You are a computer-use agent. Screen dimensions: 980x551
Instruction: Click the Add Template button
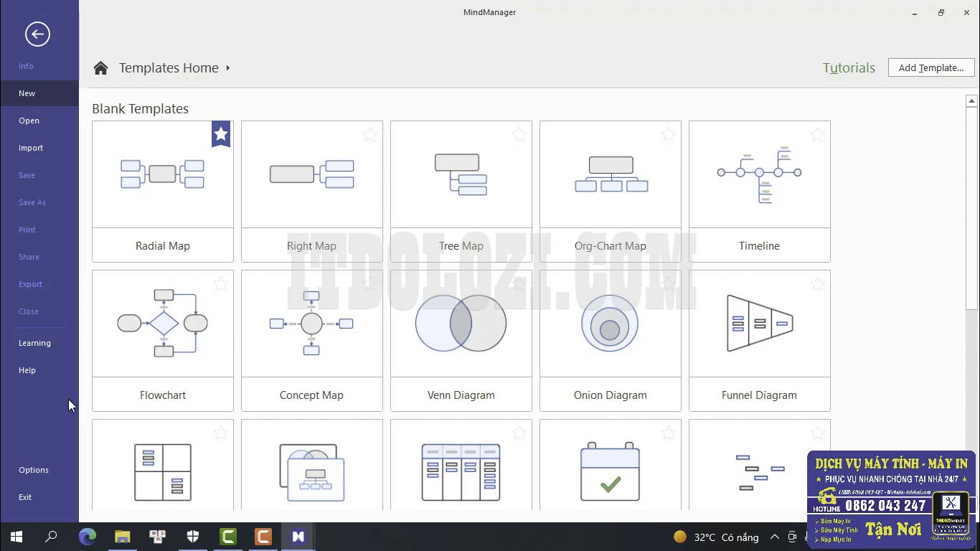click(930, 67)
